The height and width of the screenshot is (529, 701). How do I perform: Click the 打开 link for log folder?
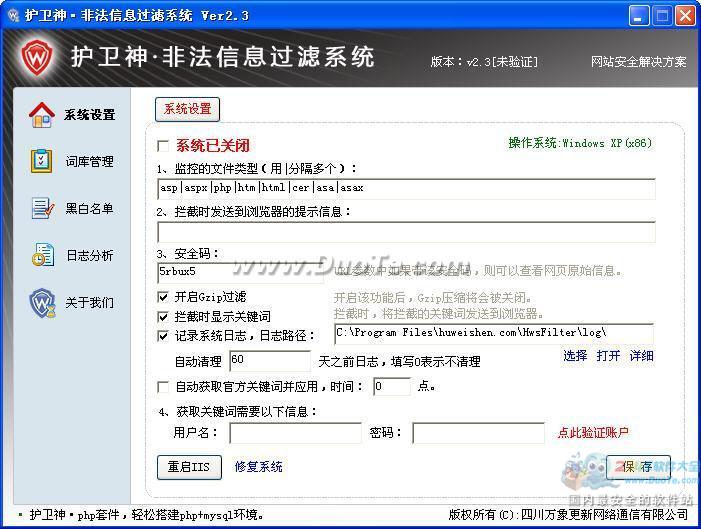click(x=608, y=356)
